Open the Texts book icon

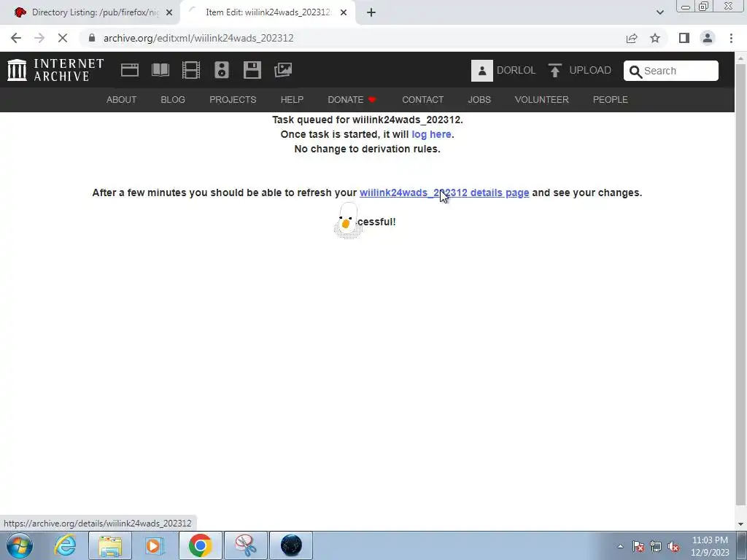[x=160, y=70]
